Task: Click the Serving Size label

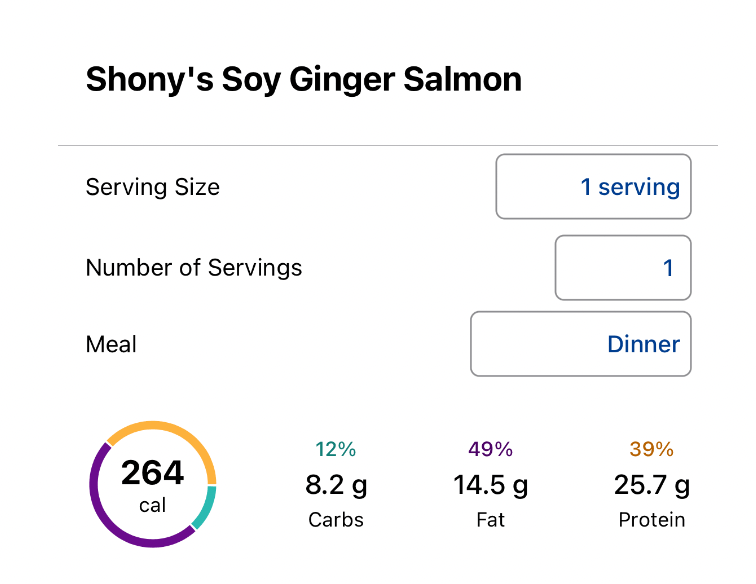Action: 153,187
